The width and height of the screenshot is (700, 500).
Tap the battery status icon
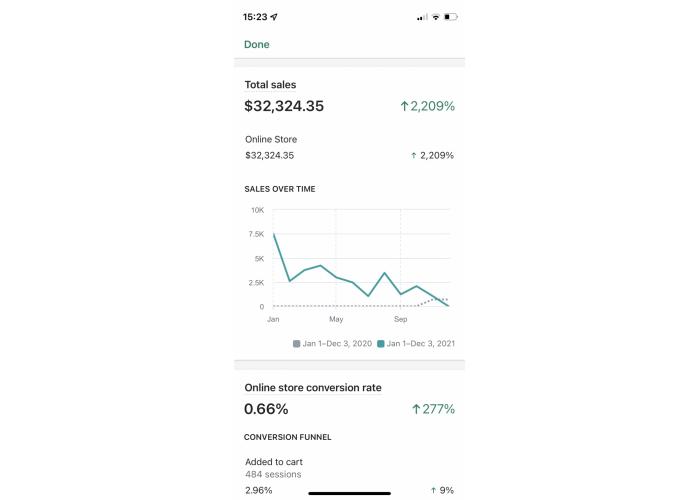click(450, 17)
